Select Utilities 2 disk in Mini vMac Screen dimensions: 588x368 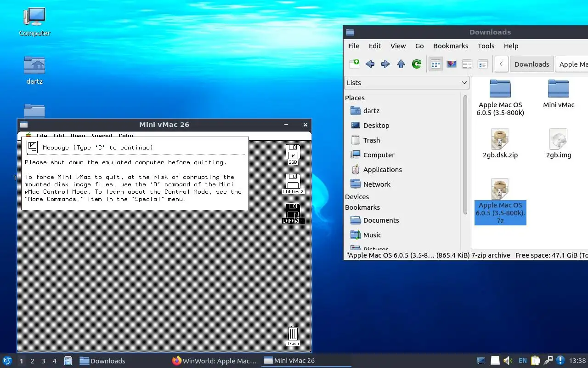point(293,184)
